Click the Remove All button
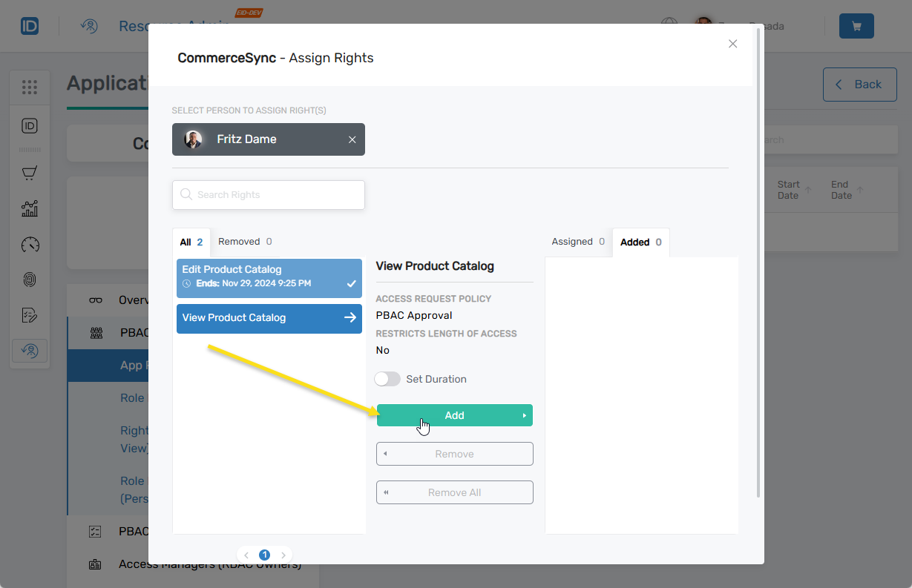Viewport: 912px width, 588px height. 454,492
